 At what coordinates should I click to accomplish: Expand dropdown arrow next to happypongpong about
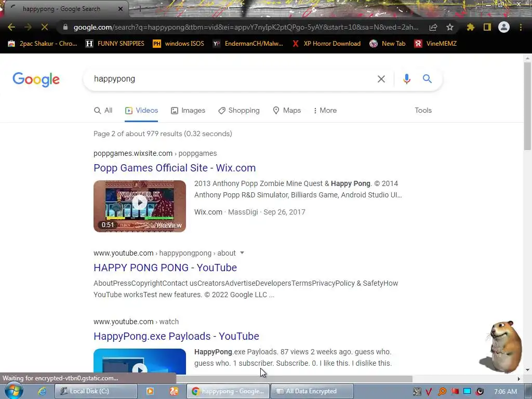[x=242, y=253]
